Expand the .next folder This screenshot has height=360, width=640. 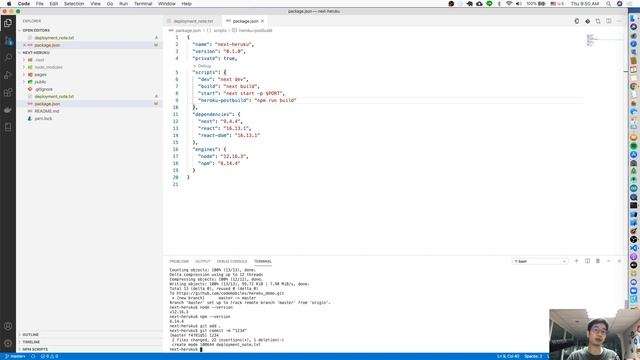[39, 60]
